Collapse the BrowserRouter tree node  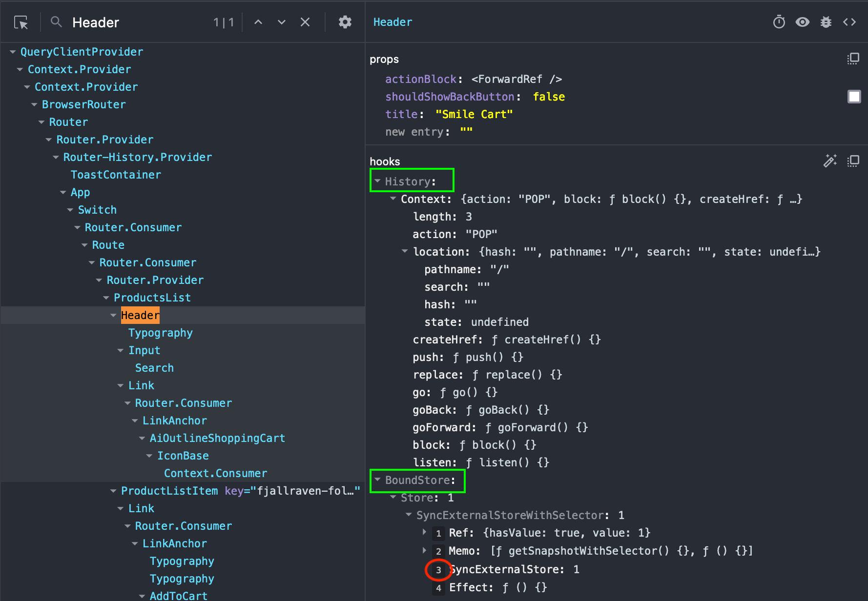(x=34, y=104)
